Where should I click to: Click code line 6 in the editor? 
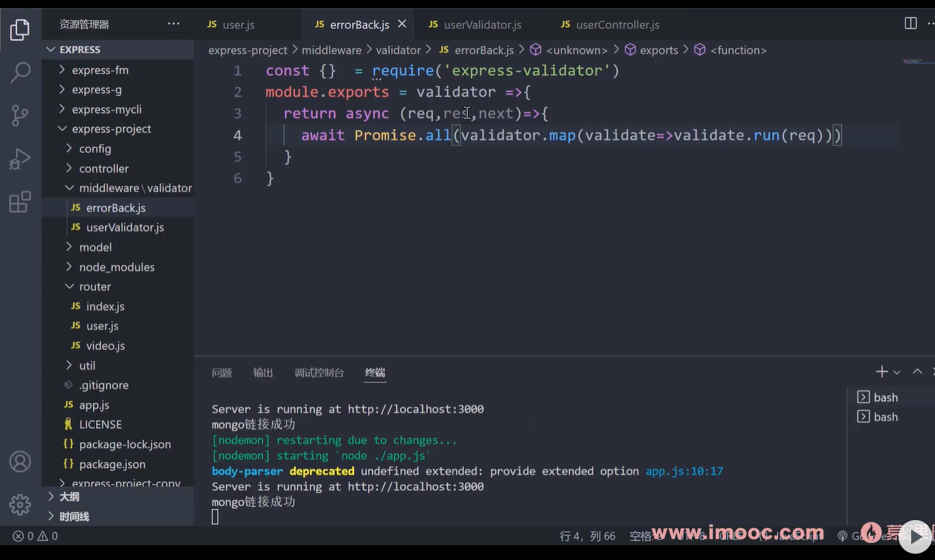click(x=270, y=178)
